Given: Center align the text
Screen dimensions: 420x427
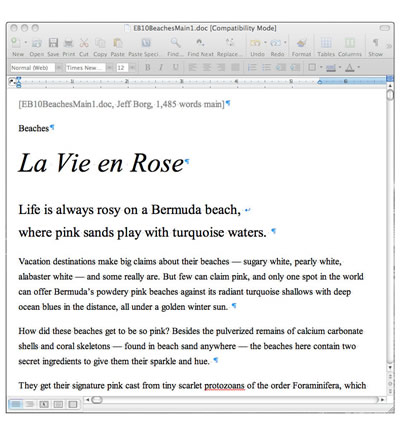Looking at the screenshot, I should [207, 68].
